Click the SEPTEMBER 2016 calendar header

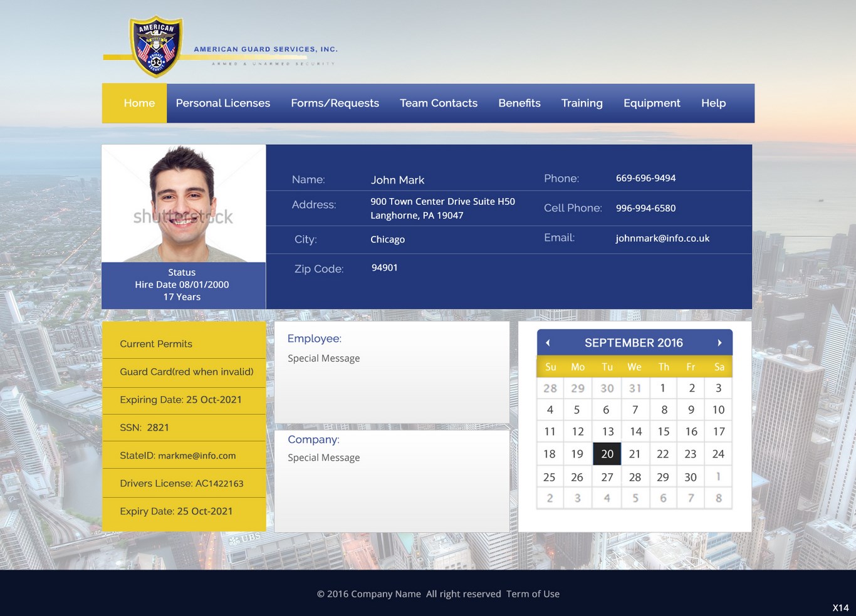(634, 343)
